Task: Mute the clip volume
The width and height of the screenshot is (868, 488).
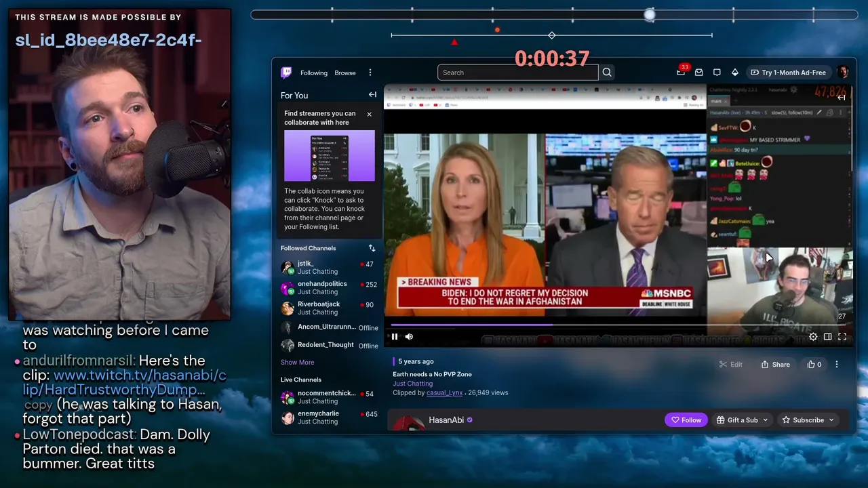Action: (409, 337)
